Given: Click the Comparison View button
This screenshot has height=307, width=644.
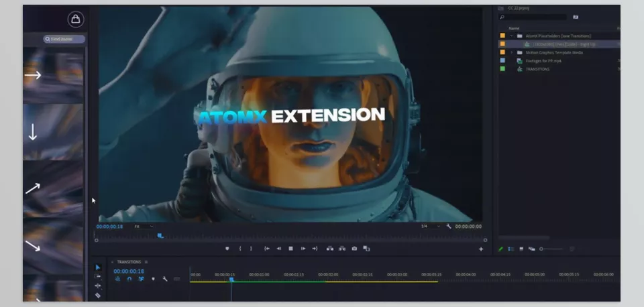Looking at the screenshot, I should [366, 249].
